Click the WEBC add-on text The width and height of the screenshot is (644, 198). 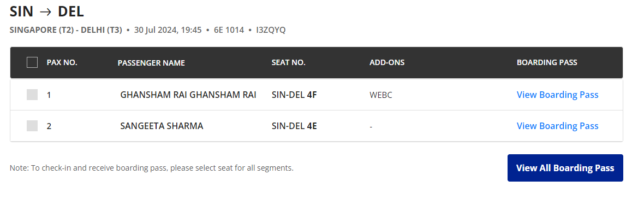tap(381, 95)
